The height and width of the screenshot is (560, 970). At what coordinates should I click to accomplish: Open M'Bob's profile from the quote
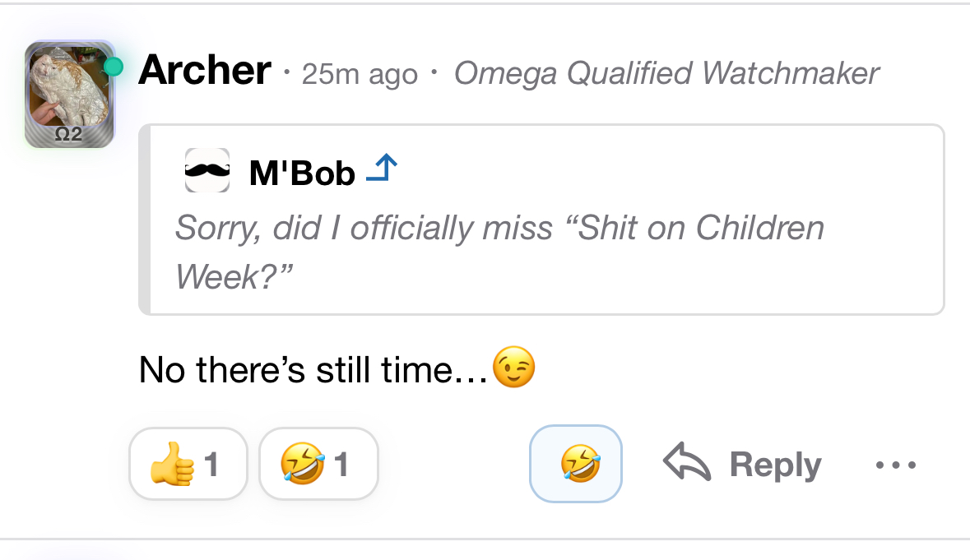(302, 173)
